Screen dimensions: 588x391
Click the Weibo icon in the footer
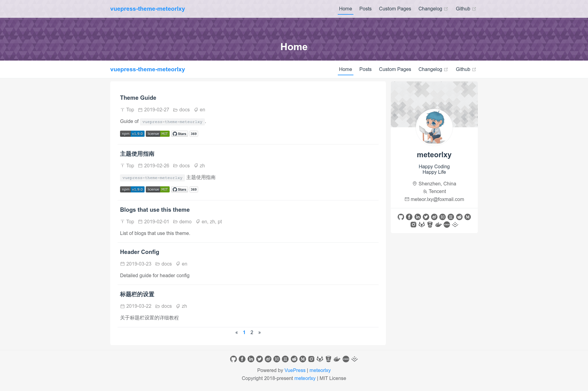(x=268, y=359)
